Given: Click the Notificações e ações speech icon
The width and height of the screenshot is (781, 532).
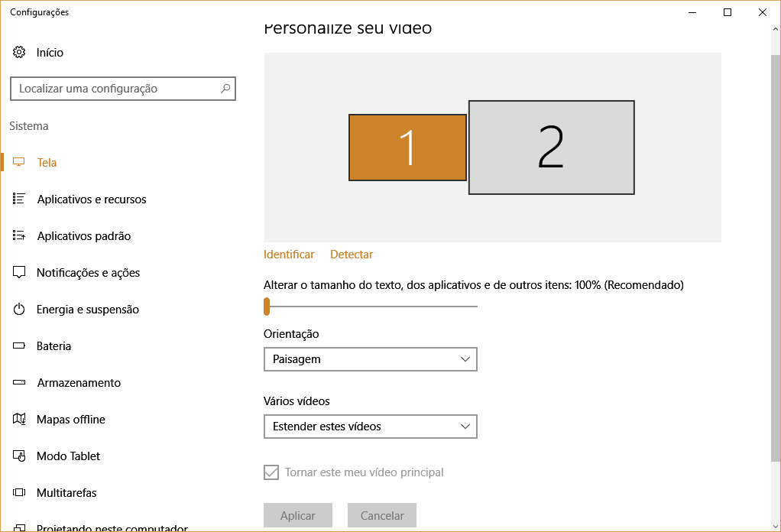Looking at the screenshot, I should click(x=19, y=272).
